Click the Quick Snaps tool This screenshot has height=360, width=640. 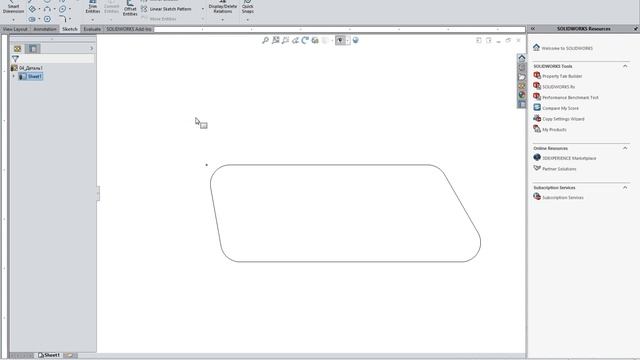pos(247,7)
